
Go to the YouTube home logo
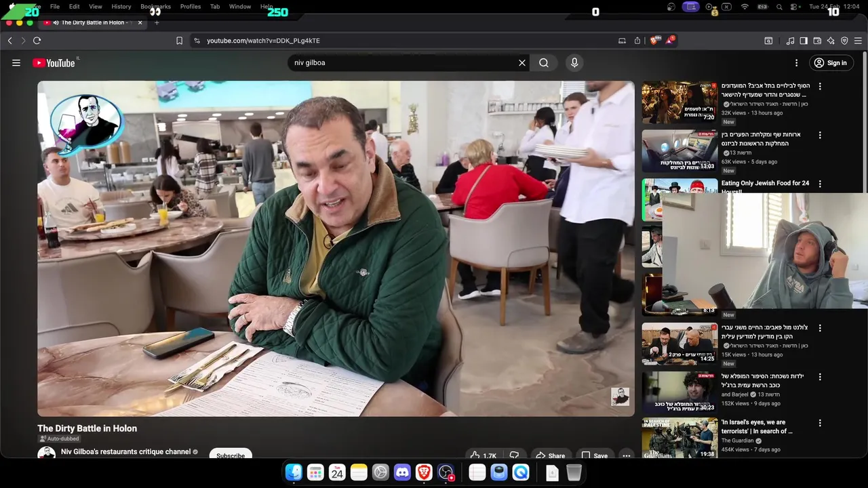pos(54,63)
